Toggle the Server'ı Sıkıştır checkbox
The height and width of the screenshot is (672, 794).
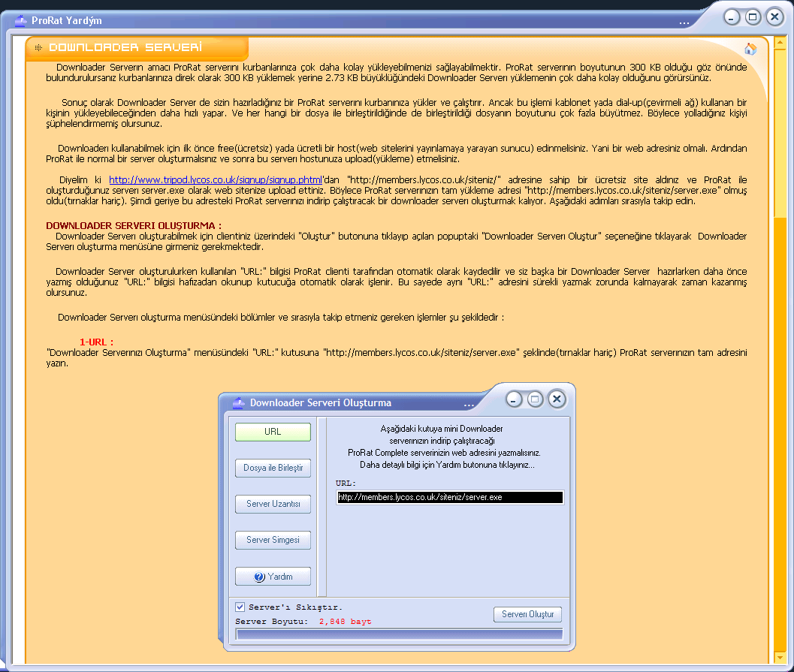click(x=240, y=607)
